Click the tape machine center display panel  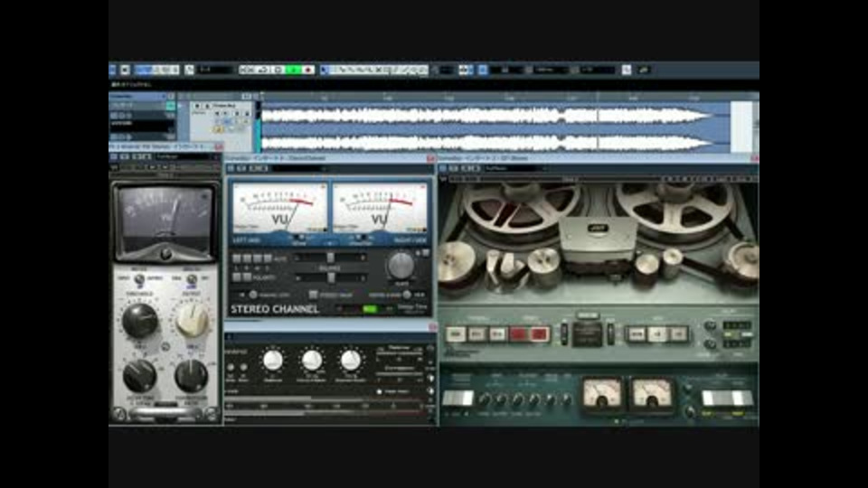coord(587,333)
